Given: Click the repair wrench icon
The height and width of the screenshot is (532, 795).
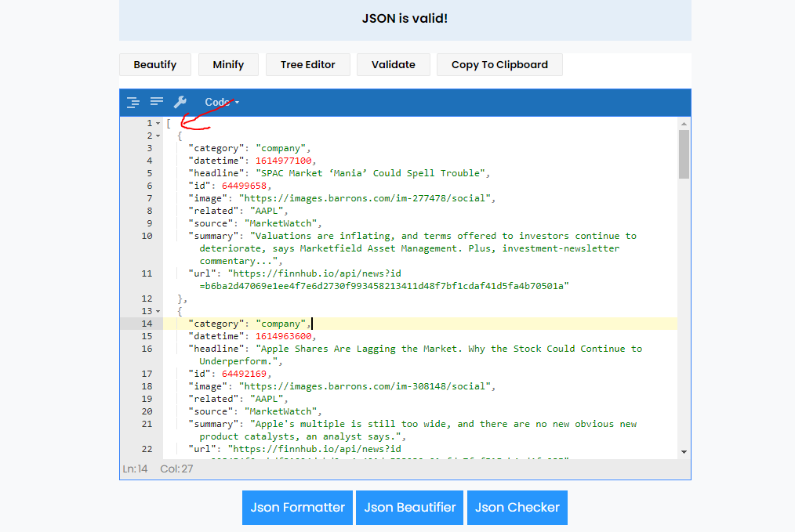Looking at the screenshot, I should 180,103.
